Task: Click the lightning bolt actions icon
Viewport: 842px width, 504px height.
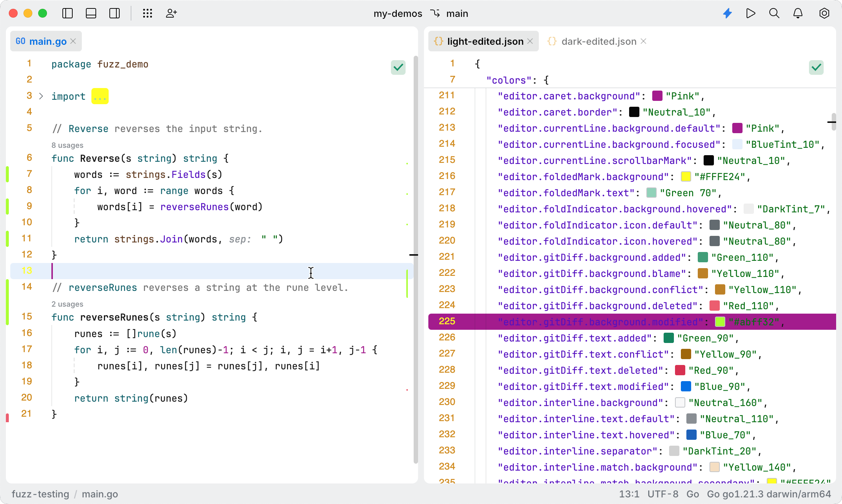Action: pyautogui.click(x=727, y=14)
